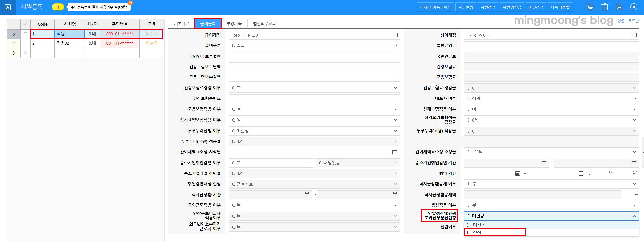Expand the 장기요양보험적용 경감률 dropdown
Screen dimensions: 644x241
(x=634, y=120)
